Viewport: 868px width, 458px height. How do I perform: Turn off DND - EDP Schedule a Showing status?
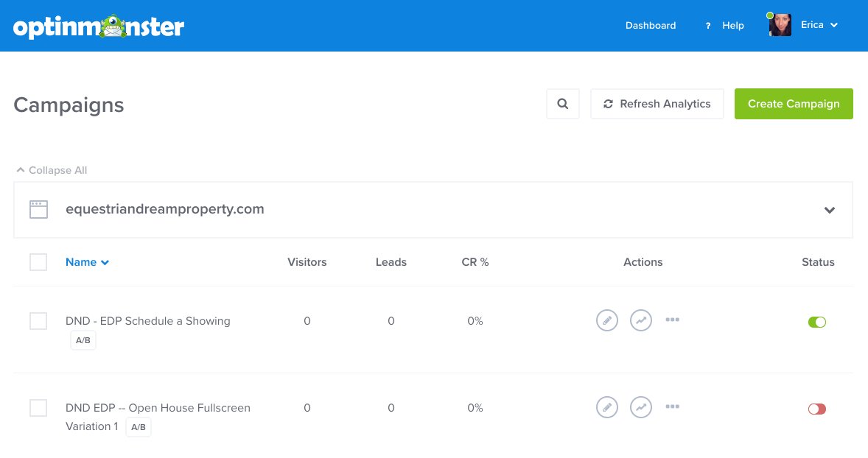coord(817,322)
